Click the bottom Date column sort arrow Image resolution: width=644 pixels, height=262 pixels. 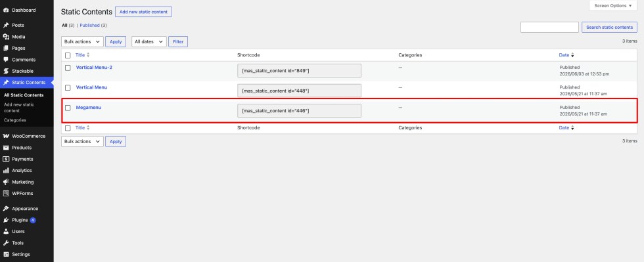tap(572, 127)
